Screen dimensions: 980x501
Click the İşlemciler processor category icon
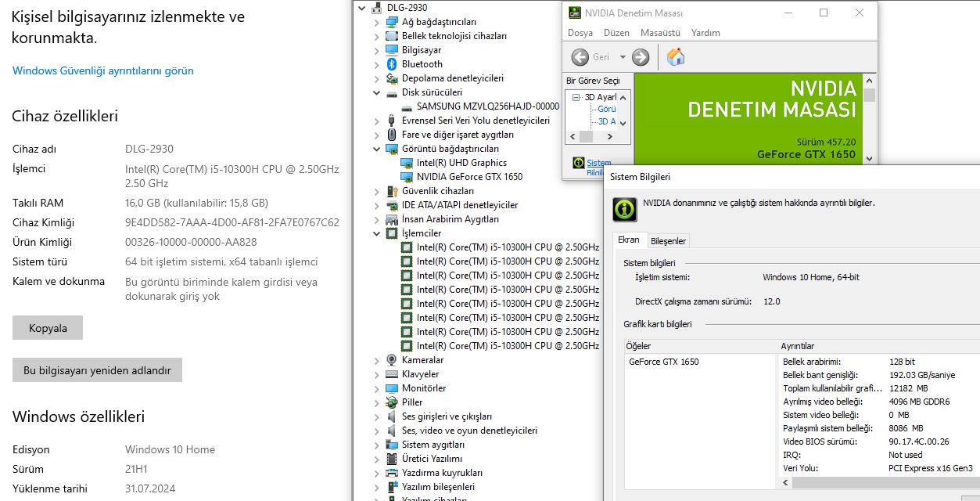(x=392, y=233)
